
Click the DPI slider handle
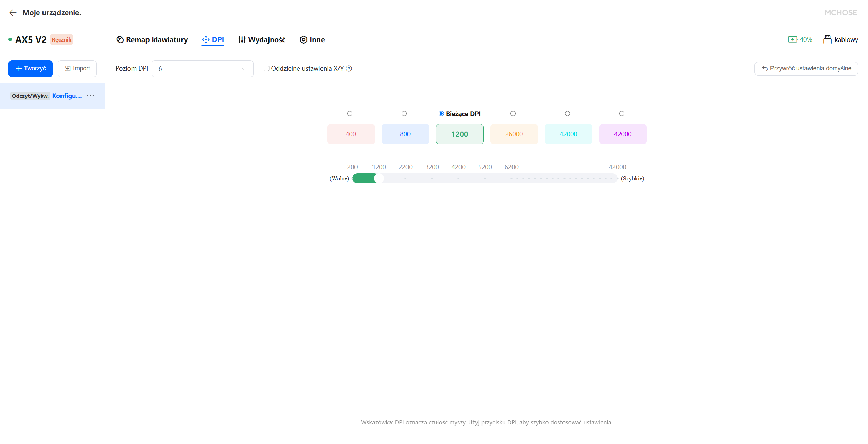(379, 178)
